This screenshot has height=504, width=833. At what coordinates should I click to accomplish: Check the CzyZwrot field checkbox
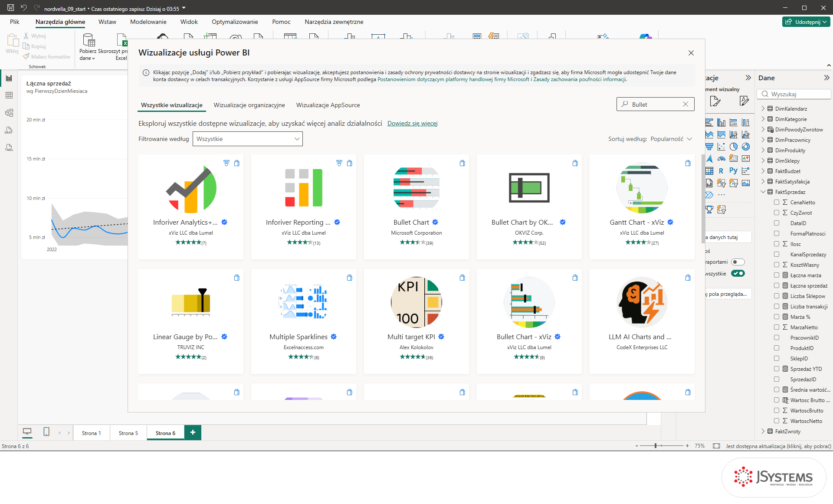click(x=777, y=213)
